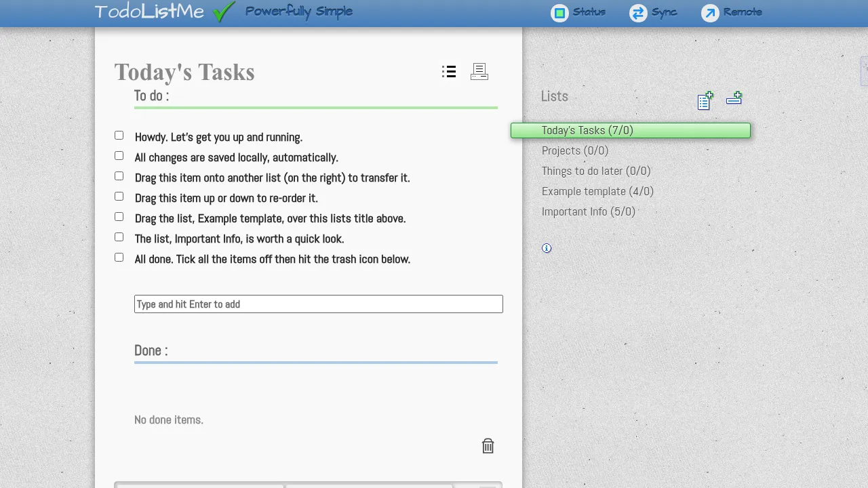Click the trash icon under the Done section
This screenshot has height=488, width=868.
488,446
